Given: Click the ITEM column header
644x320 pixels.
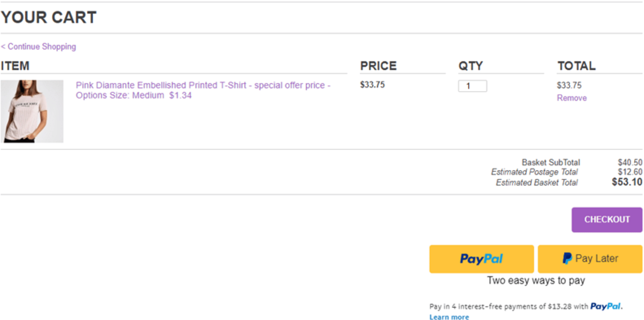Looking at the screenshot, I should click(x=15, y=66).
